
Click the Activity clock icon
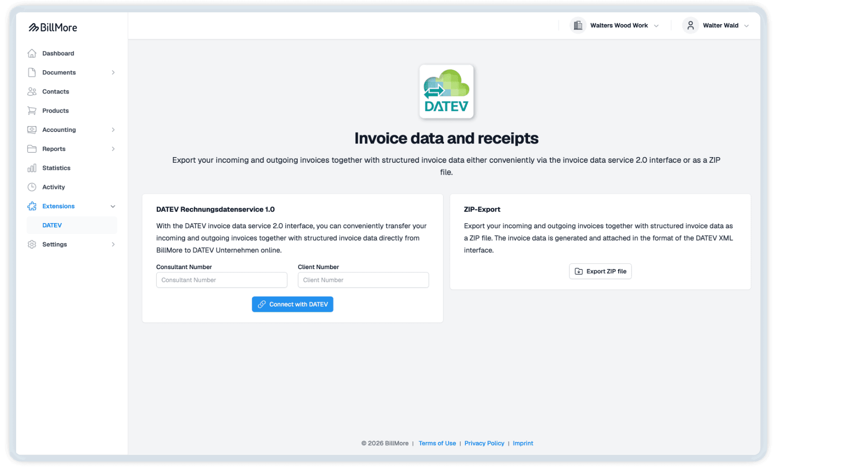tap(32, 187)
